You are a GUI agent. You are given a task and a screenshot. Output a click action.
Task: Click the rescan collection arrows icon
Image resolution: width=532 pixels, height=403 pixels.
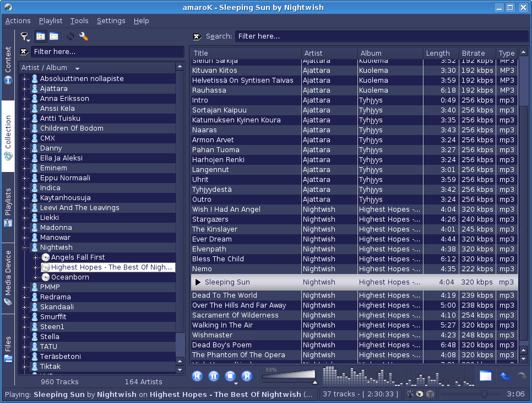coord(70,36)
